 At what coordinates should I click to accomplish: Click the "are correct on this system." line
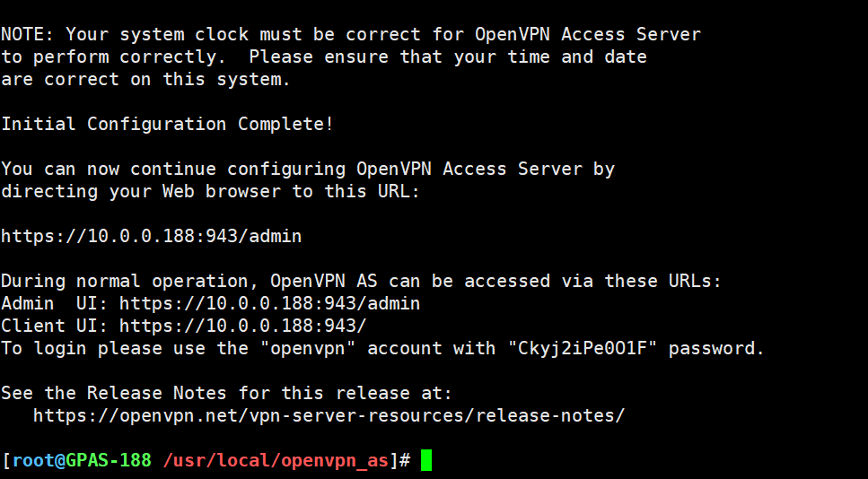145,80
